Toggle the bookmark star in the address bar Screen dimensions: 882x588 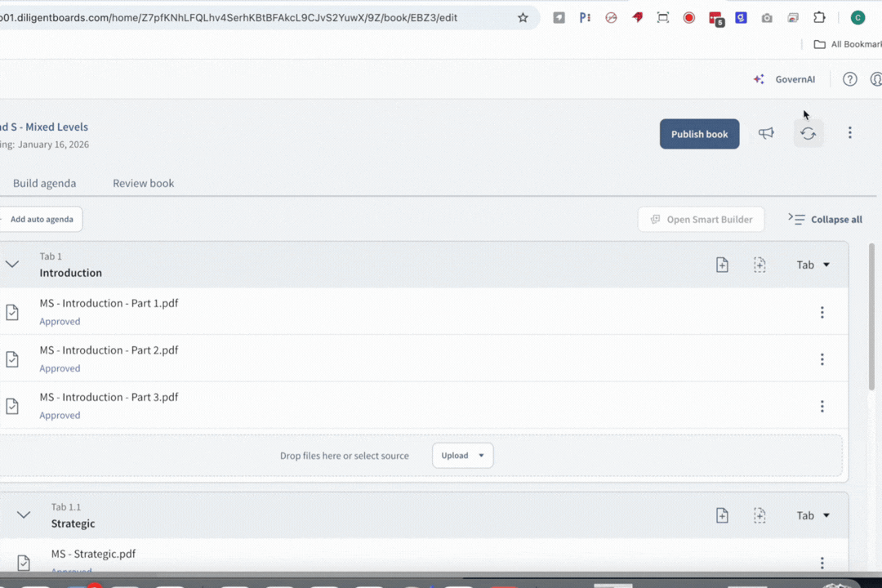pyautogui.click(x=523, y=17)
